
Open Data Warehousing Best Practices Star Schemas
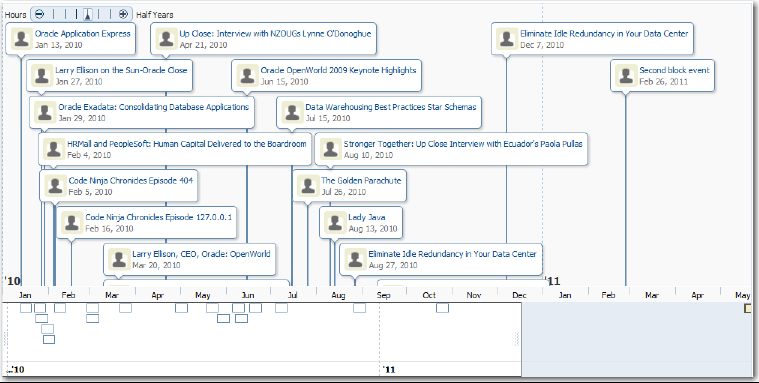[x=391, y=107]
